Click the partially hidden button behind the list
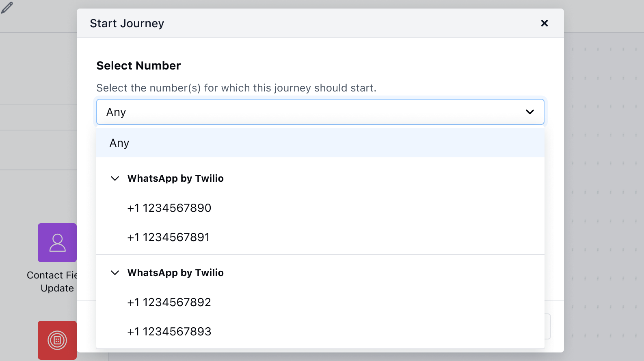This screenshot has width=644, height=361. point(548,326)
